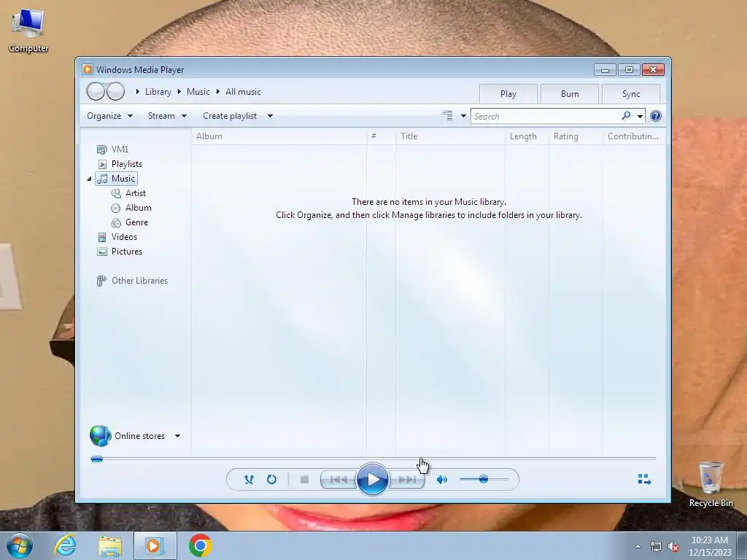747x560 pixels.
Task: Click Create playlist
Action: pos(230,116)
